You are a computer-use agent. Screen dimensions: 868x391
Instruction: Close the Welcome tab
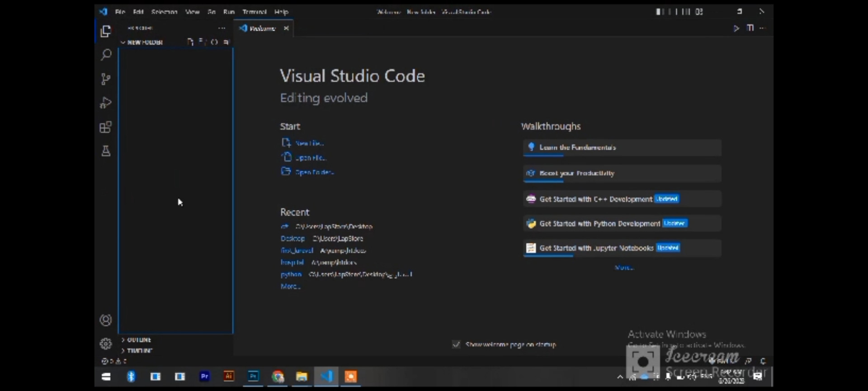(x=286, y=28)
